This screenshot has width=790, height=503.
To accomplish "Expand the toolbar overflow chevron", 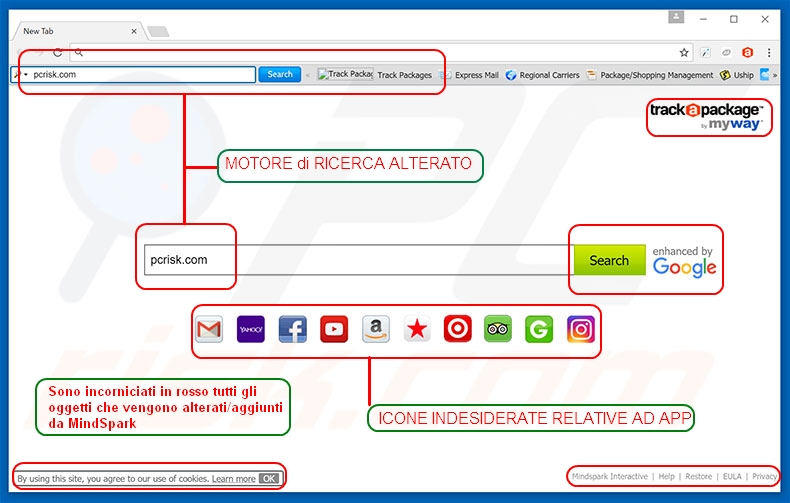I will pyautogui.click(x=775, y=75).
